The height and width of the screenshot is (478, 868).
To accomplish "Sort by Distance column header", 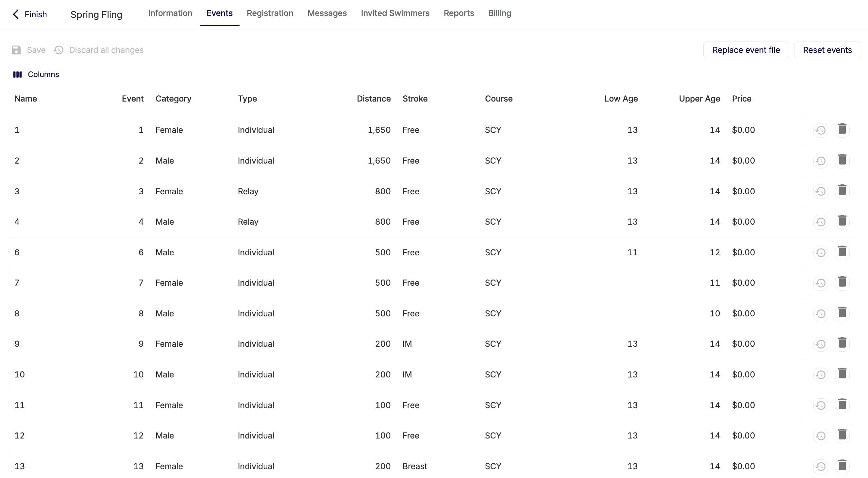I will tap(374, 99).
